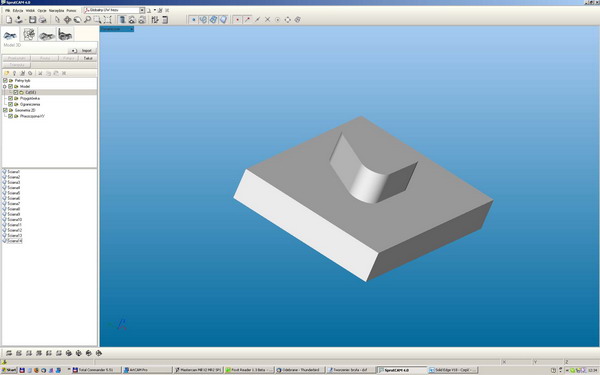Click the red X snap icon
Image resolution: width=600 pixels, height=375 pixels.
click(x=267, y=20)
